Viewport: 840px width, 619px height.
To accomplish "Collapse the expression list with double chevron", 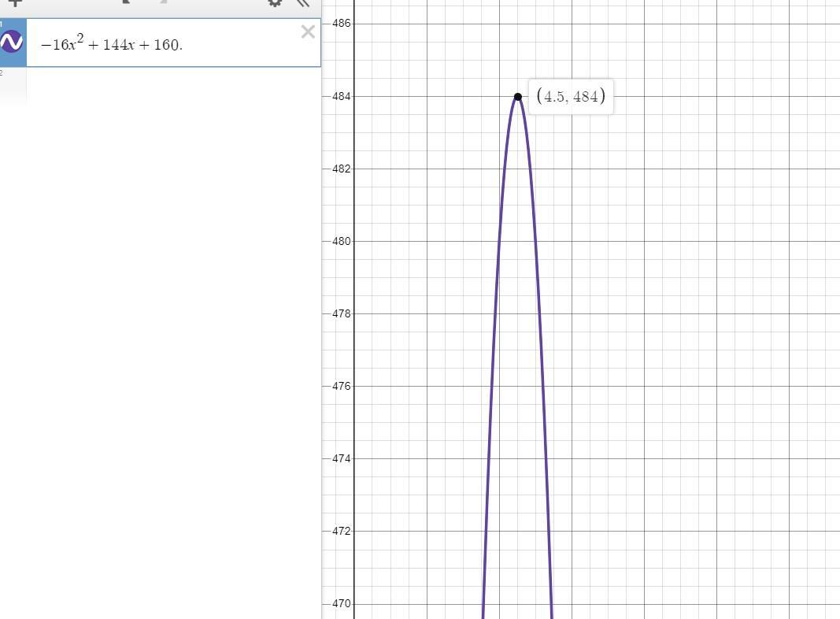I will coord(303,2).
